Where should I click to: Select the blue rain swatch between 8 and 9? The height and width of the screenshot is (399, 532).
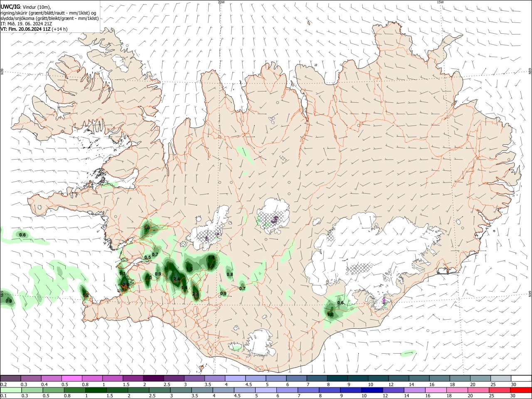click(330, 390)
